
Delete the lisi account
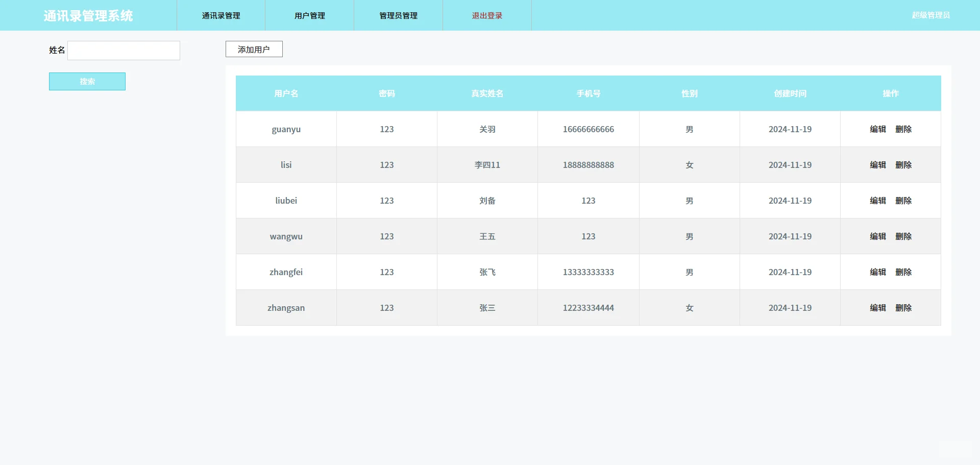click(904, 165)
